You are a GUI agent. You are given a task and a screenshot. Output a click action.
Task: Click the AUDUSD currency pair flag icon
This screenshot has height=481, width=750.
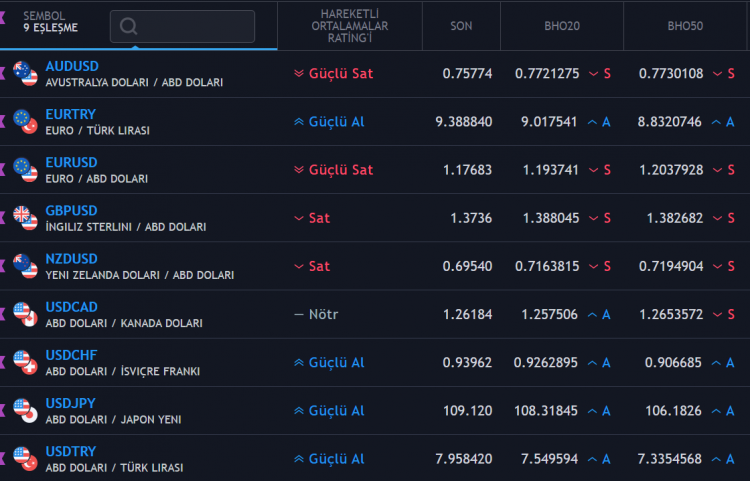(x=25, y=73)
